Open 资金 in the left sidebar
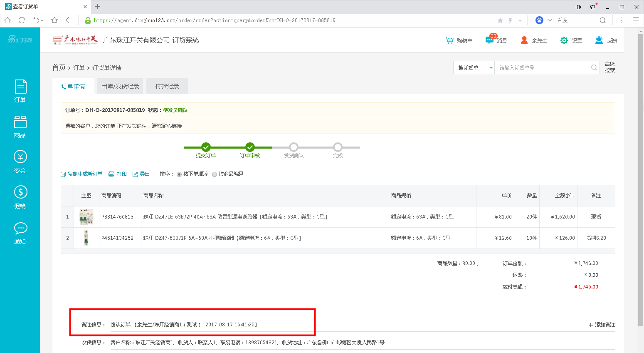 click(20, 162)
